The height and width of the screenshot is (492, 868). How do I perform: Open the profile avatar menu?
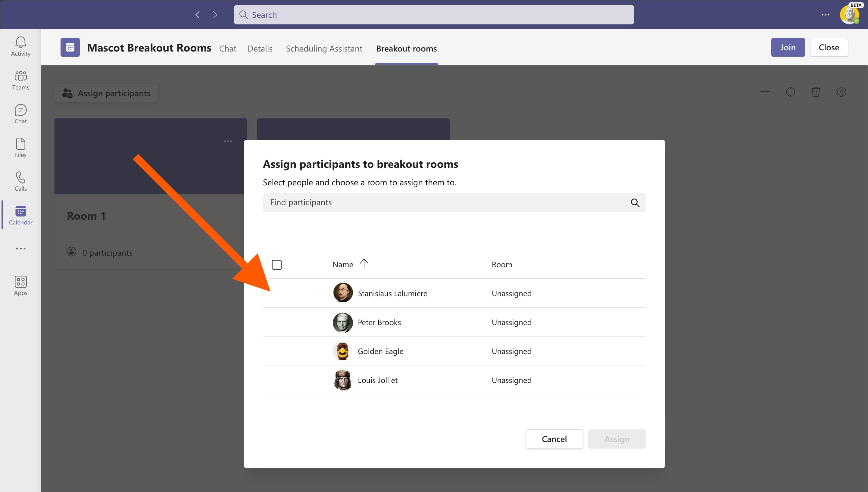tap(849, 15)
